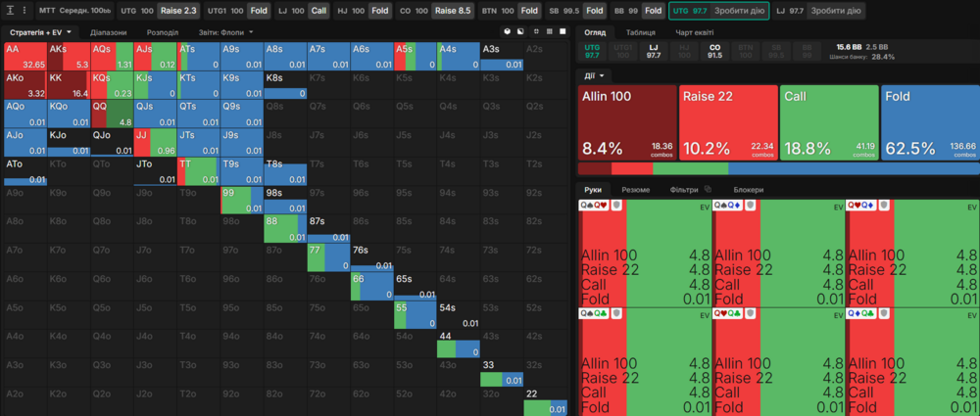Click UTG Зробити дію button
980x416 pixels.
[718, 11]
